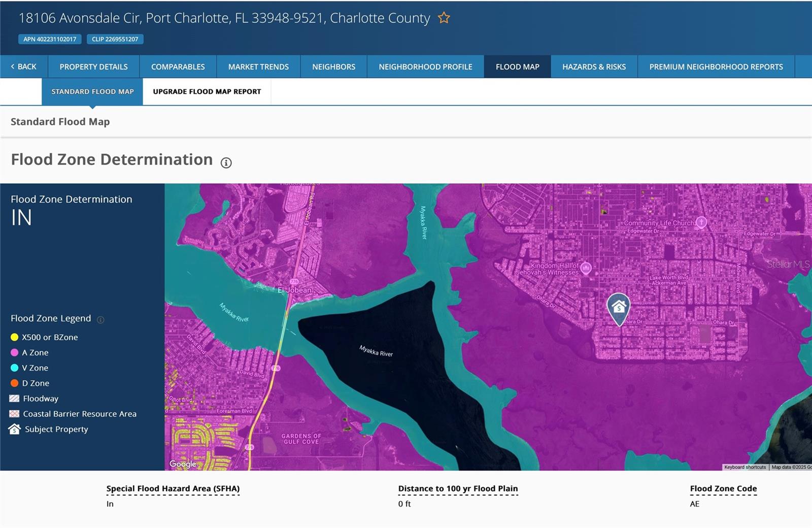Viewport: 812px width, 528px height.
Task: Click the Keyboard shortcuts map link
Action: 745,467
